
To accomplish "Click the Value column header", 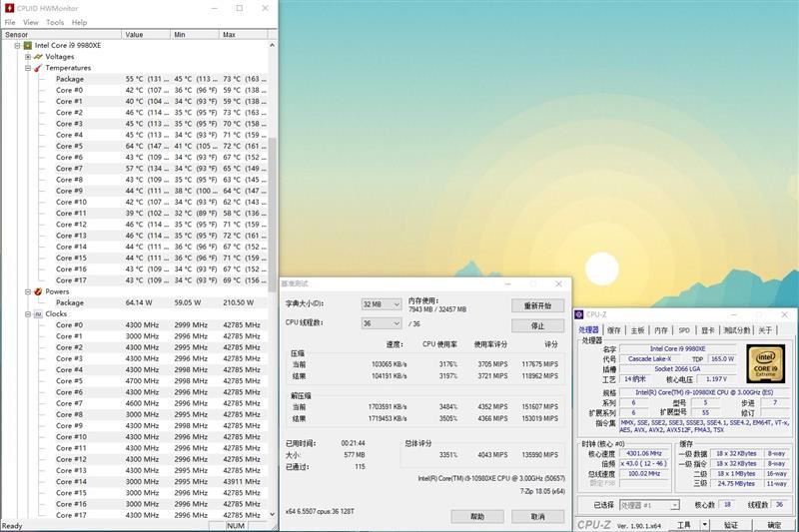I will click(x=146, y=35).
